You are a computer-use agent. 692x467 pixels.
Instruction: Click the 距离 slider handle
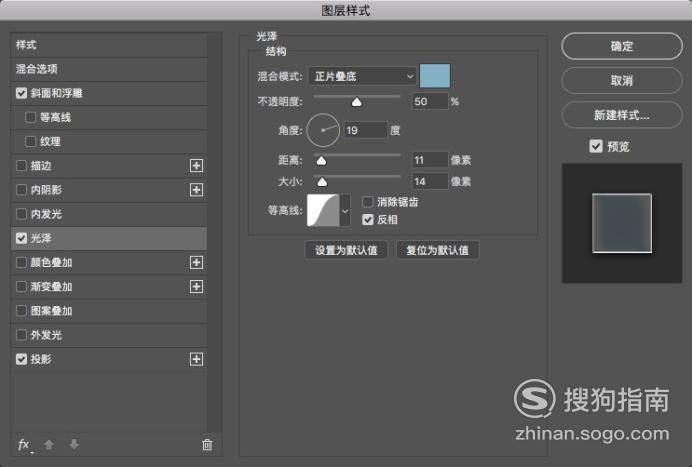pos(321,161)
